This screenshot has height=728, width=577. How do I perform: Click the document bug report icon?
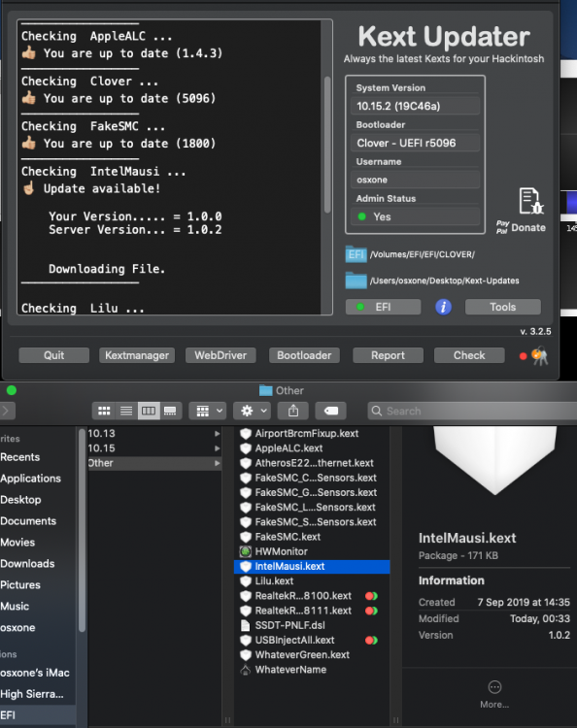[x=530, y=201]
